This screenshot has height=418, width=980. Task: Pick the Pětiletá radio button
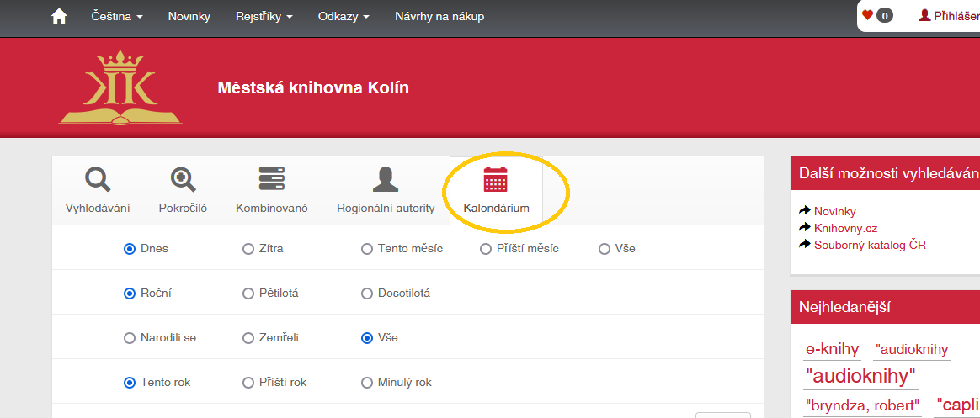tap(248, 293)
